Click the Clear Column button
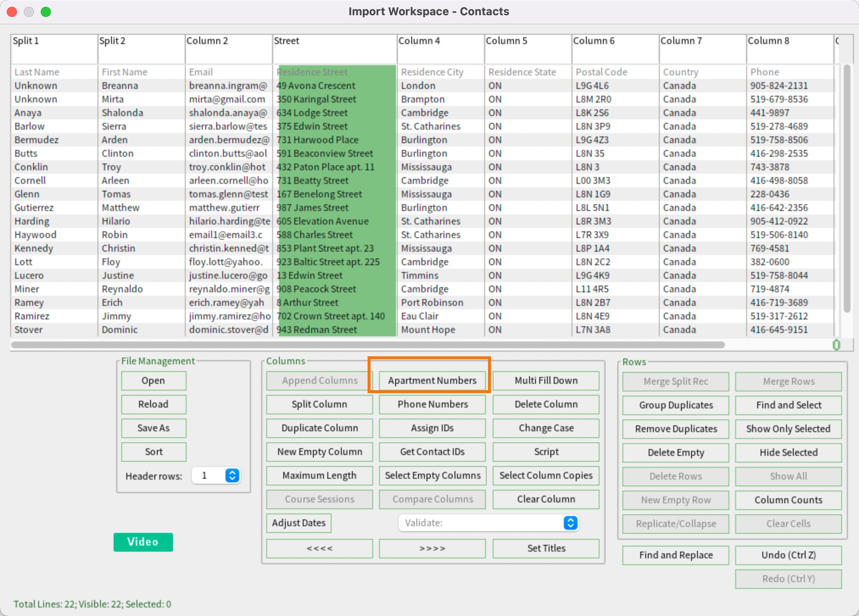This screenshot has height=616, width=859. tap(546, 499)
